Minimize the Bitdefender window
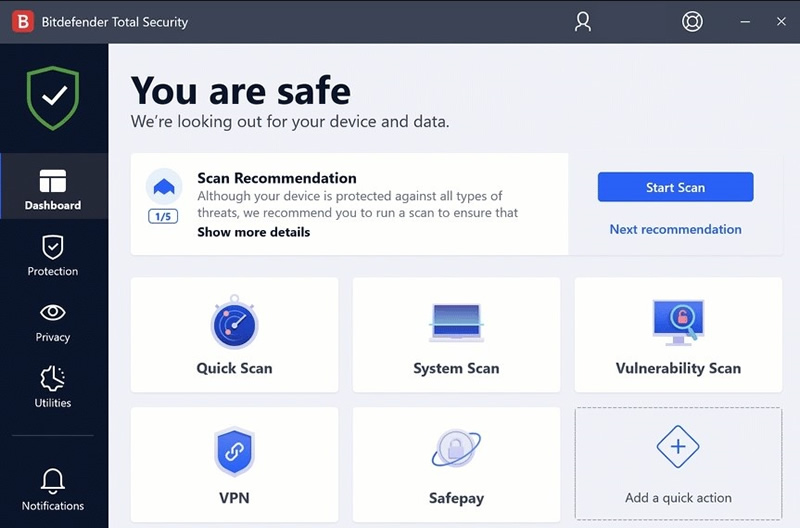Image resolution: width=800 pixels, height=528 pixels. coord(745,22)
